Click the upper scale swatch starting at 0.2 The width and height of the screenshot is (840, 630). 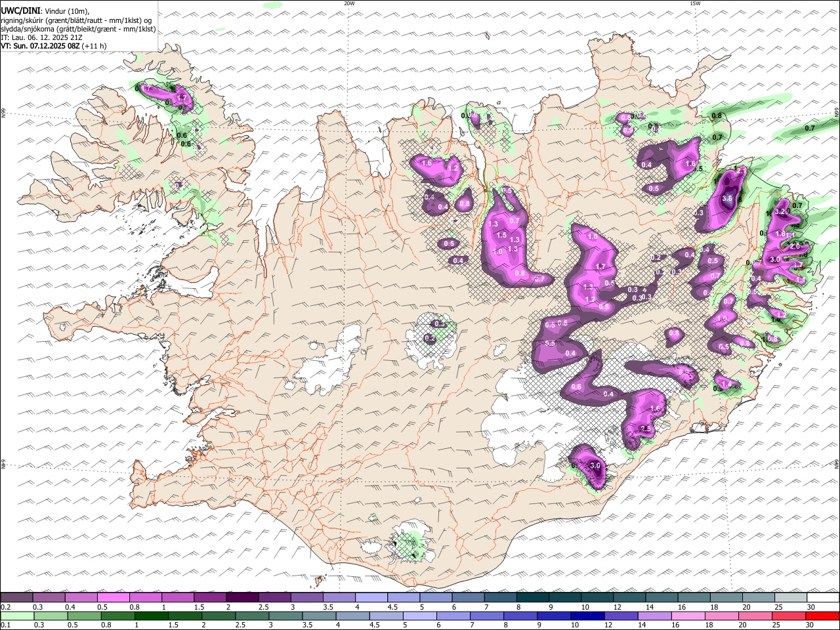[16, 597]
